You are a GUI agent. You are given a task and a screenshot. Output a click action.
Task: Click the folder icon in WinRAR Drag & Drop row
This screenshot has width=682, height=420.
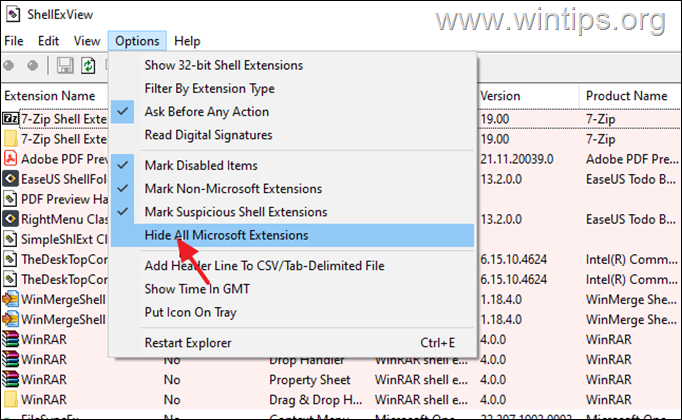10,399
